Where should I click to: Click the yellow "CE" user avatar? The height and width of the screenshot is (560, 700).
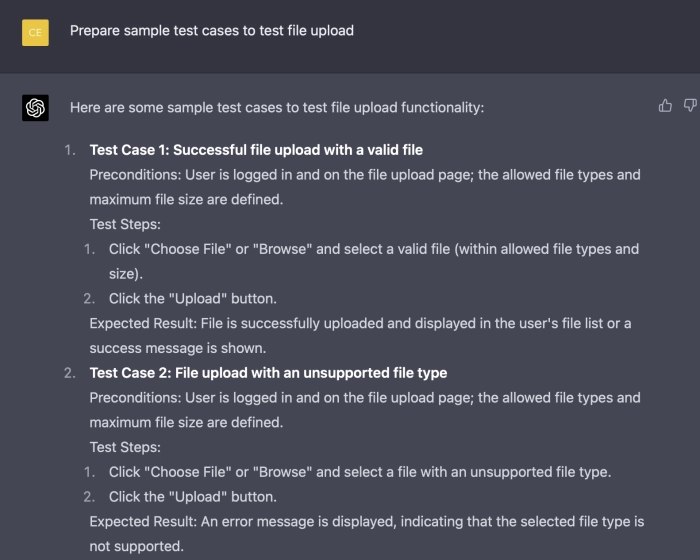[35, 32]
